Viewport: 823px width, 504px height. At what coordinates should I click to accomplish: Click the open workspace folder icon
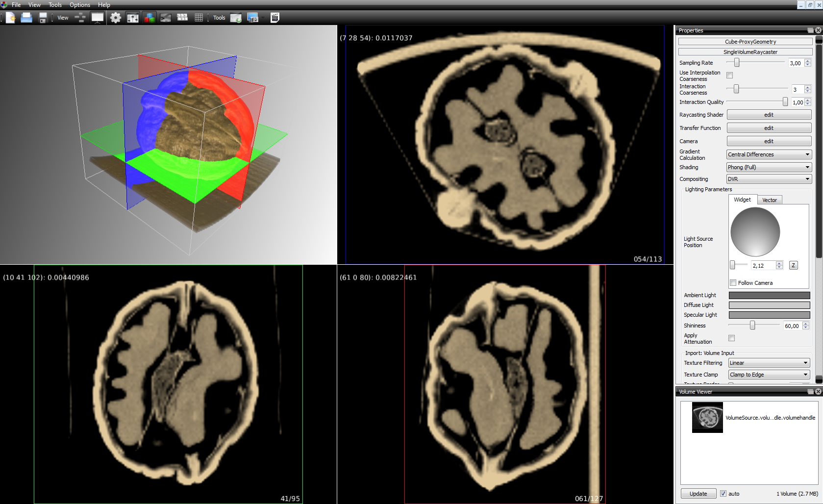(26, 18)
